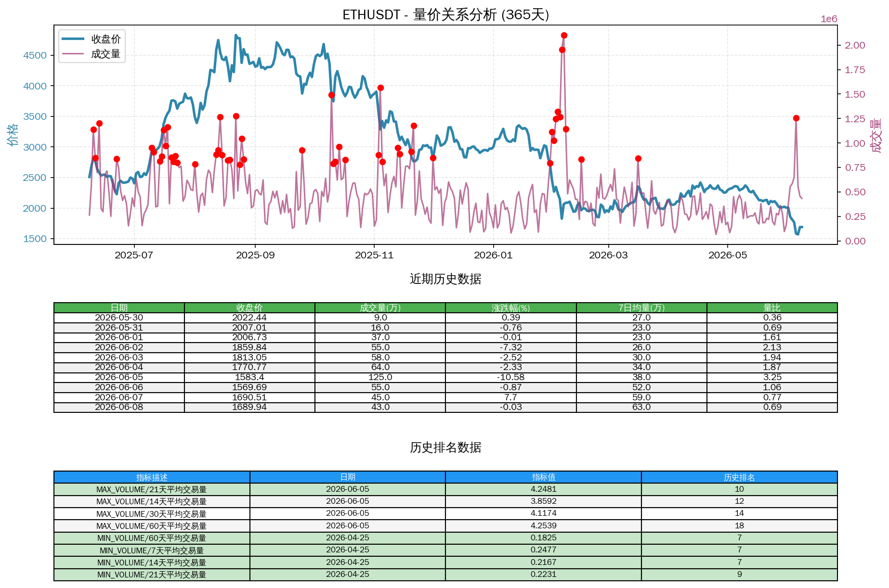This screenshot has height=588, width=889.
Task: Click change value -10.58
Action: pos(511,377)
